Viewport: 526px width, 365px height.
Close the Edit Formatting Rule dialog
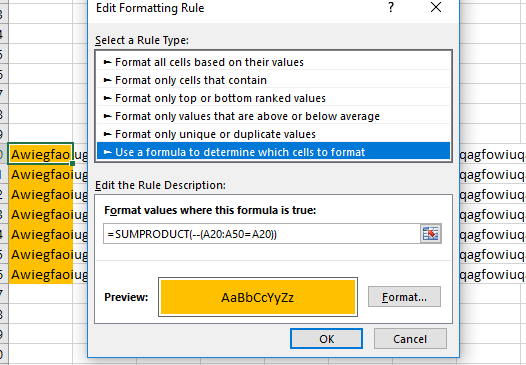pyautogui.click(x=436, y=7)
